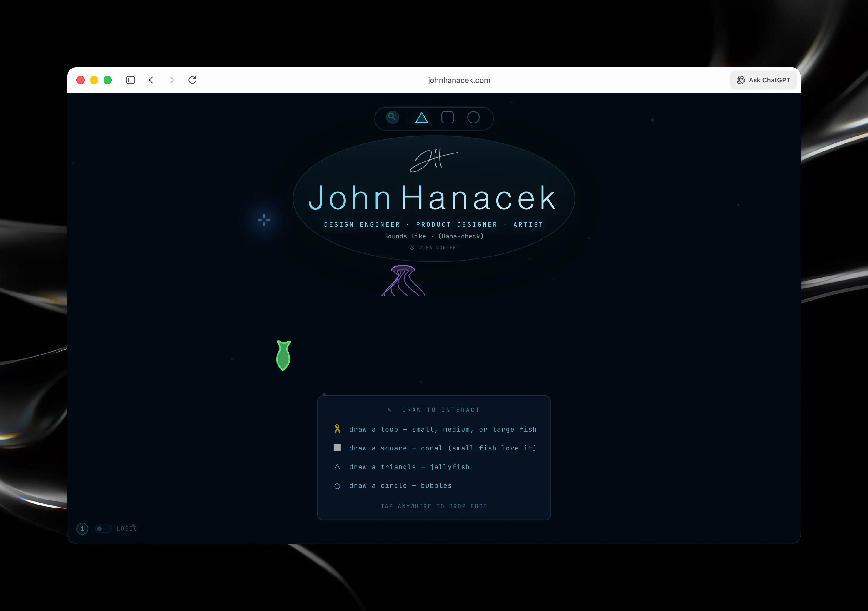Go back with the browser back arrow
Viewport: 868px width, 611px height.
[151, 80]
